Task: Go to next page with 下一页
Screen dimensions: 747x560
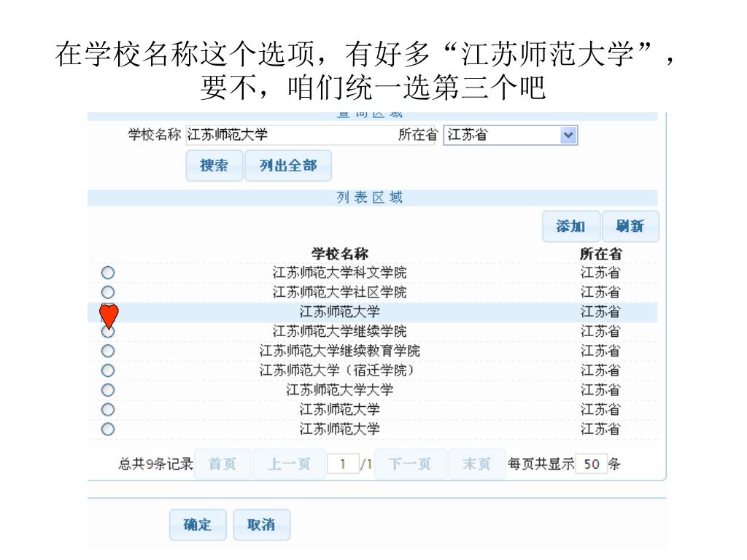Action: [x=410, y=463]
